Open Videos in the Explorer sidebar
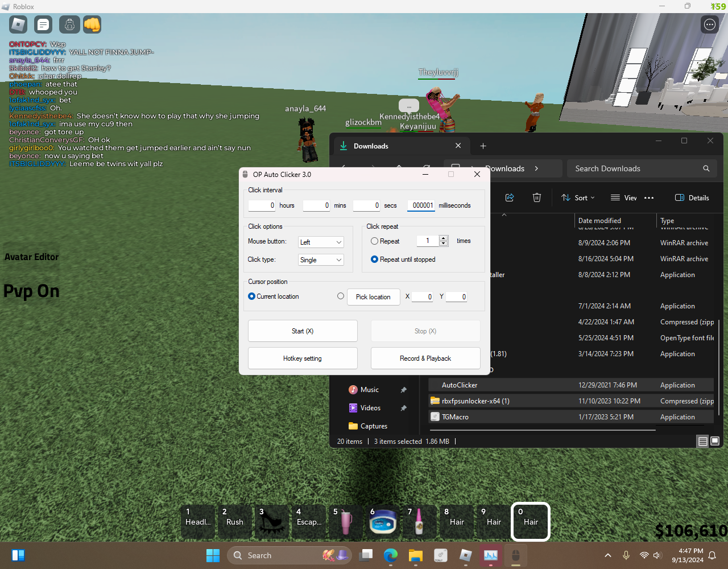 pos(370,408)
